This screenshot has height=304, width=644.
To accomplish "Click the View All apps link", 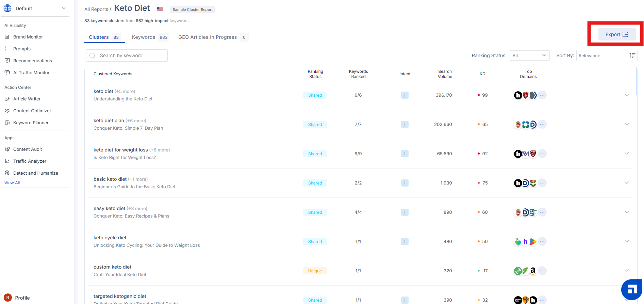I will [x=12, y=183].
